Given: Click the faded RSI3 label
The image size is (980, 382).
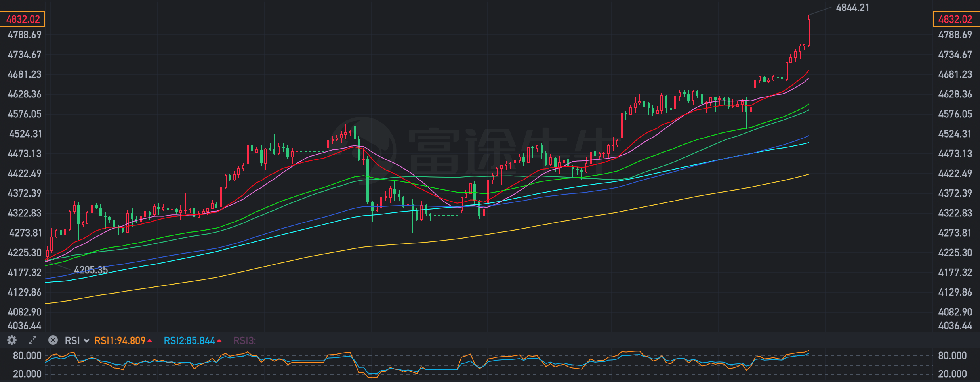Looking at the screenshot, I should 244,341.
